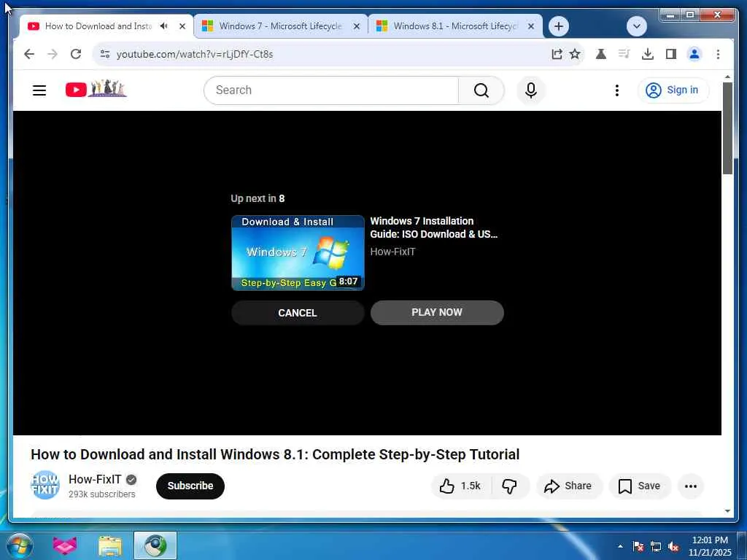Close the Windows 8.1 Lifecycle tab
Screen dimensions: 747x560
tap(531, 26)
